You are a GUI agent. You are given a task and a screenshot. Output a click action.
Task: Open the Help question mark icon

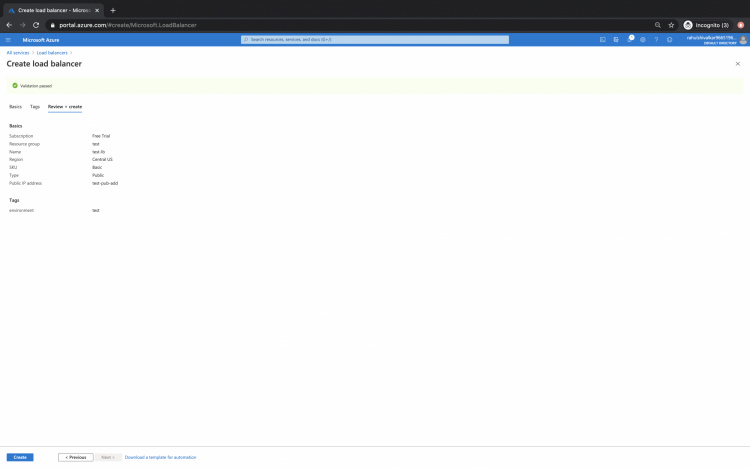coord(656,40)
